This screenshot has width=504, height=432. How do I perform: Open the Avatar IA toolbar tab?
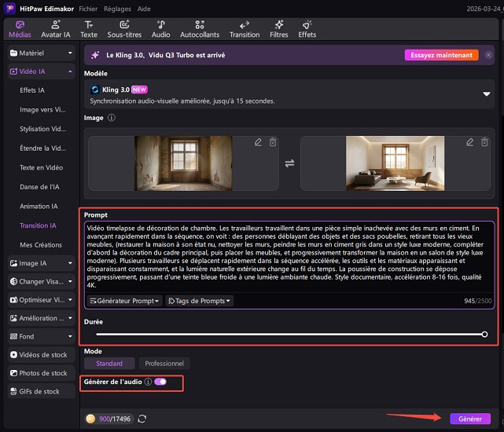(55, 30)
